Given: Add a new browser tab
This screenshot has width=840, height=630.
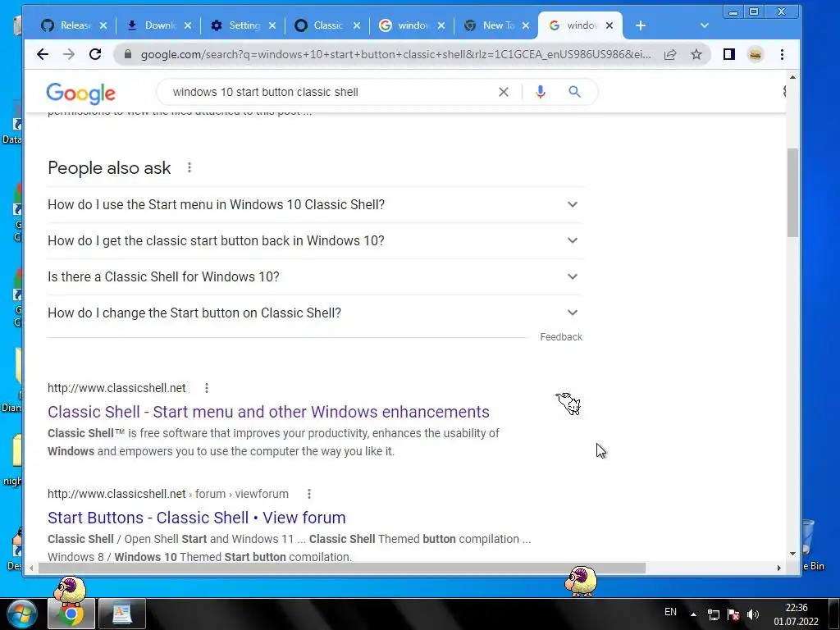Looking at the screenshot, I should [641, 25].
